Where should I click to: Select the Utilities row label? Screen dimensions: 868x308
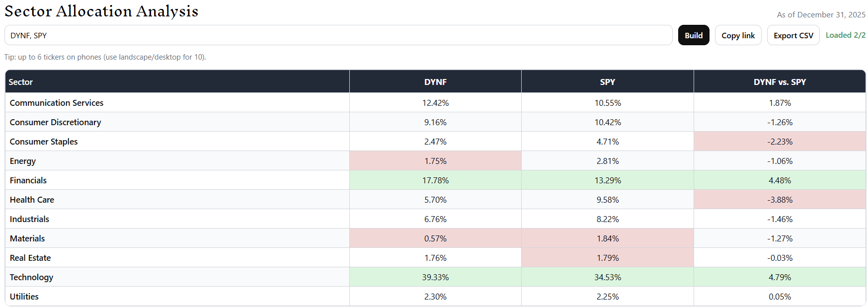[24, 297]
